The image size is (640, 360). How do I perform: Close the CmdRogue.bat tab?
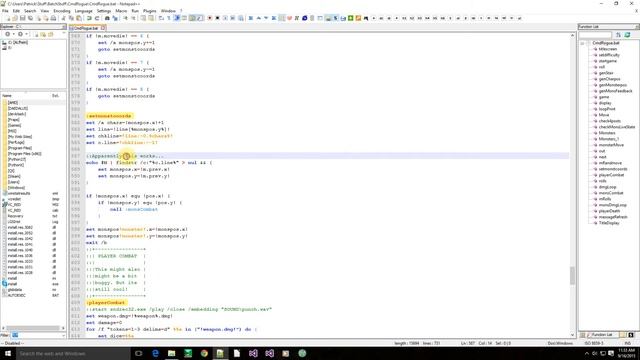103,28
